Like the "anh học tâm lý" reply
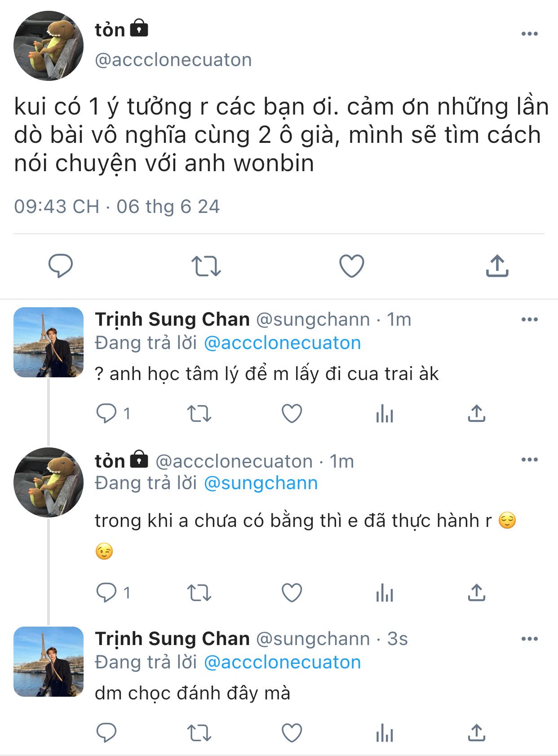 (x=292, y=413)
